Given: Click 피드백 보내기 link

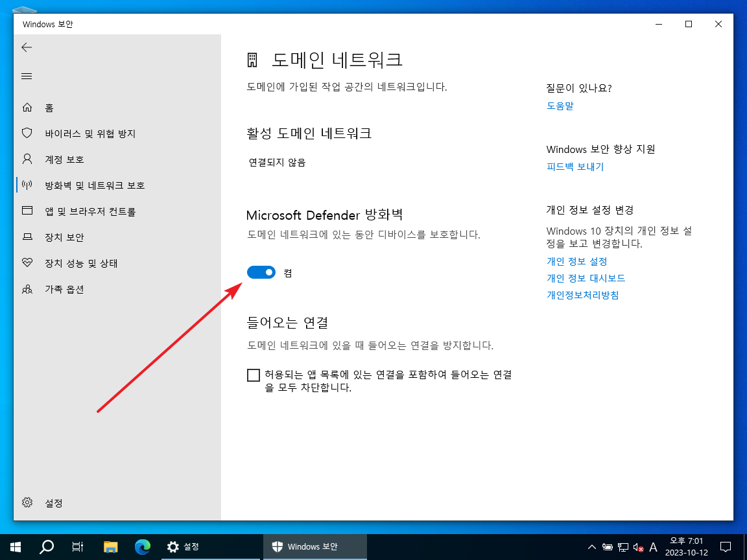Looking at the screenshot, I should pyautogui.click(x=575, y=167).
